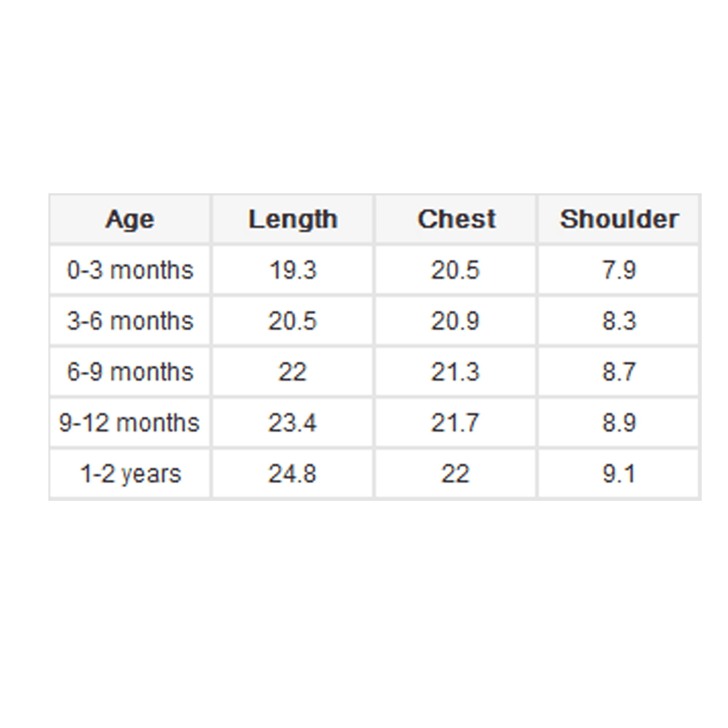Screen dimensions: 728x728
Task: Click the 19.3 length cell
Action: point(293,270)
